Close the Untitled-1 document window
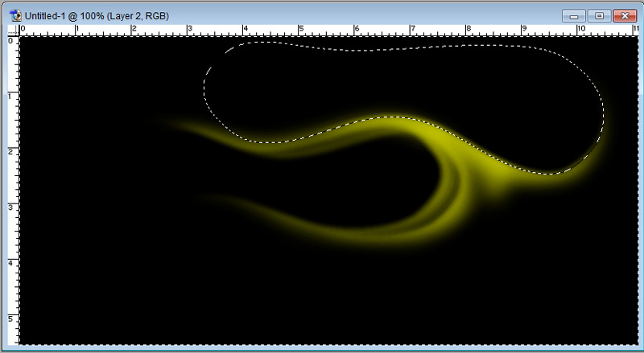The height and width of the screenshot is (353, 644). tap(625, 16)
